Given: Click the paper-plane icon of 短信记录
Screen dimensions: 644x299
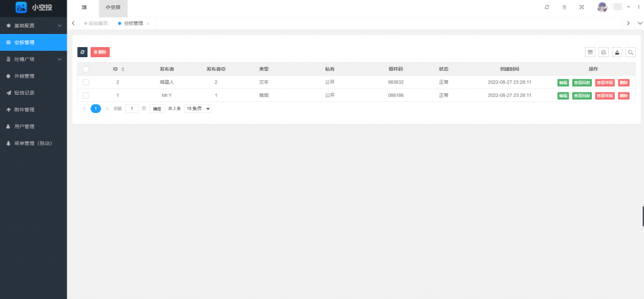Looking at the screenshot, I should [x=8, y=93].
